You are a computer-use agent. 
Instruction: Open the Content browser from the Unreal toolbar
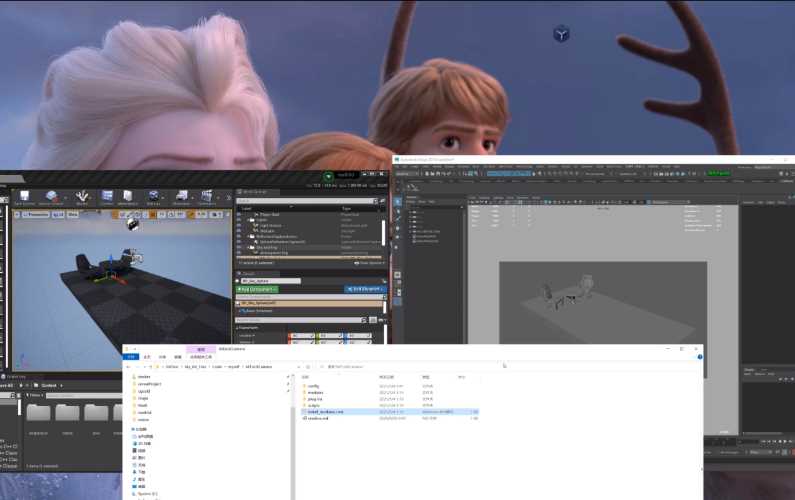107,198
